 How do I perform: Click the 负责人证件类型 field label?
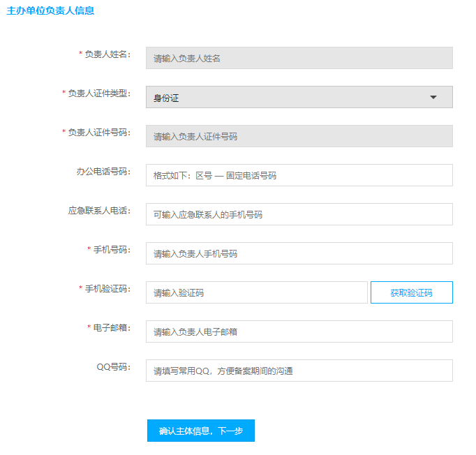(99, 94)
